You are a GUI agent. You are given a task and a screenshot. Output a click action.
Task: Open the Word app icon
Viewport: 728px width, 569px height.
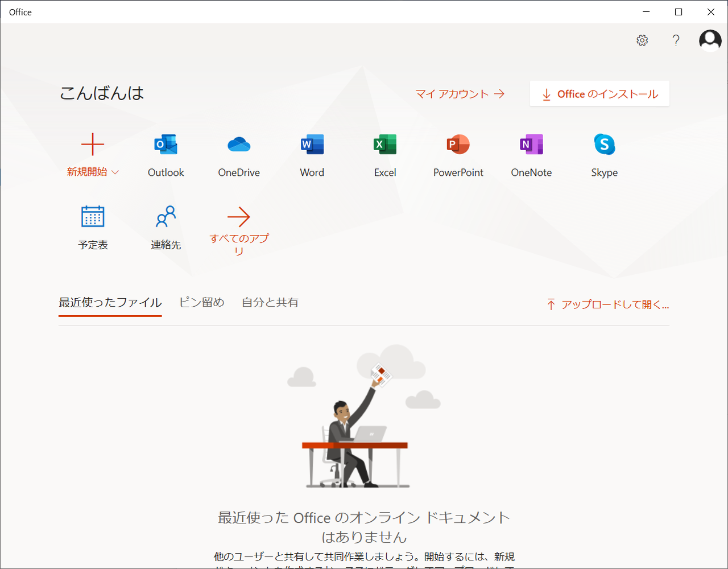tap(312, 145)
